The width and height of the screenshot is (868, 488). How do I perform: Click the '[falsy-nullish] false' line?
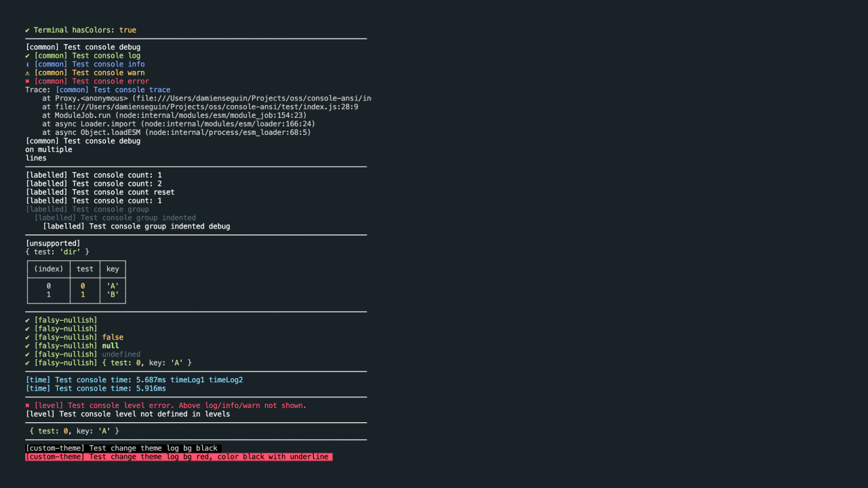pyautogui.click(x=75, y=338)
